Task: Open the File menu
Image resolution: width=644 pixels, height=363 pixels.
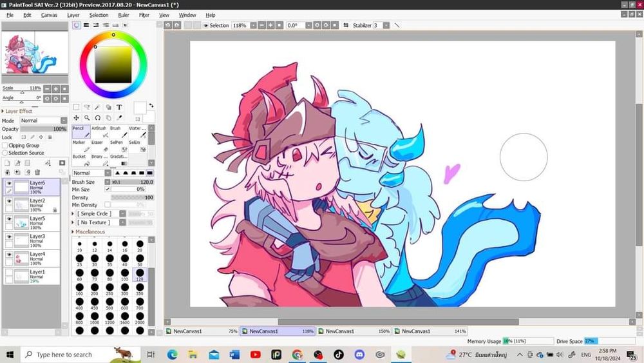Action: pyautogui.click(x=10, y=15)
